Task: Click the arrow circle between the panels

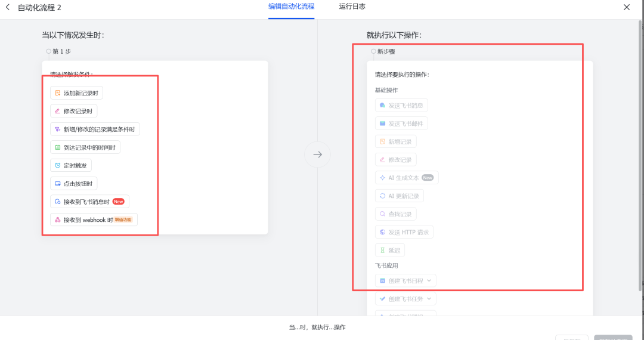Action: point(317,154)
